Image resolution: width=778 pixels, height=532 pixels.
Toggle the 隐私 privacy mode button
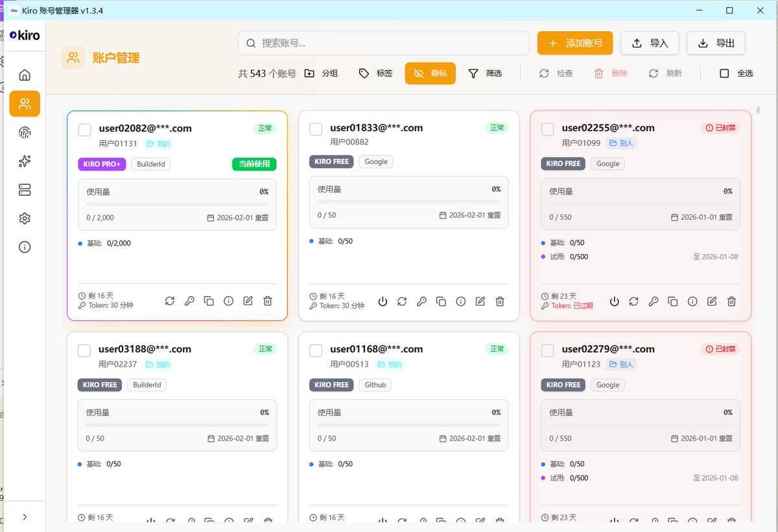[x=430, y=73]
